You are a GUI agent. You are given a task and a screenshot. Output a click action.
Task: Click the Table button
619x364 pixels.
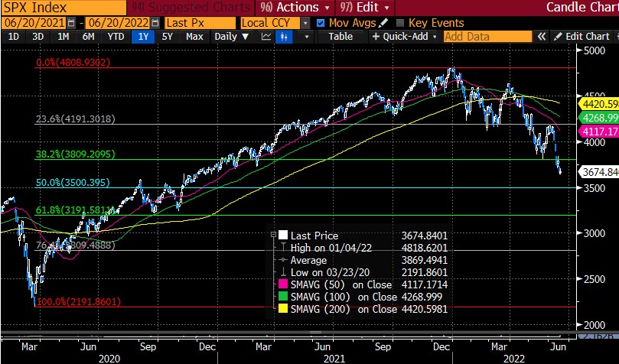pos(340,37)
